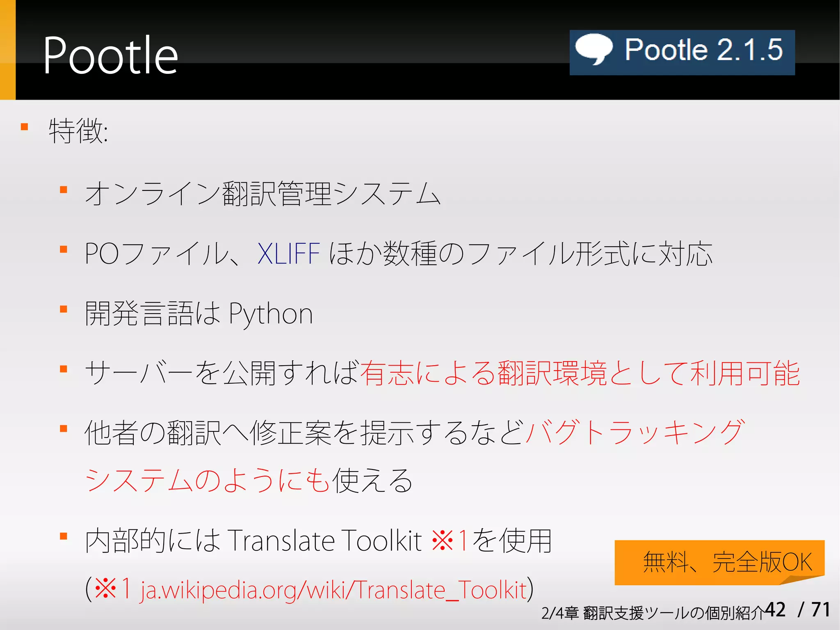Viewport: 840px width, 630px height.
Task: Click the red ※1 marker before を使用
Action: 450,541
